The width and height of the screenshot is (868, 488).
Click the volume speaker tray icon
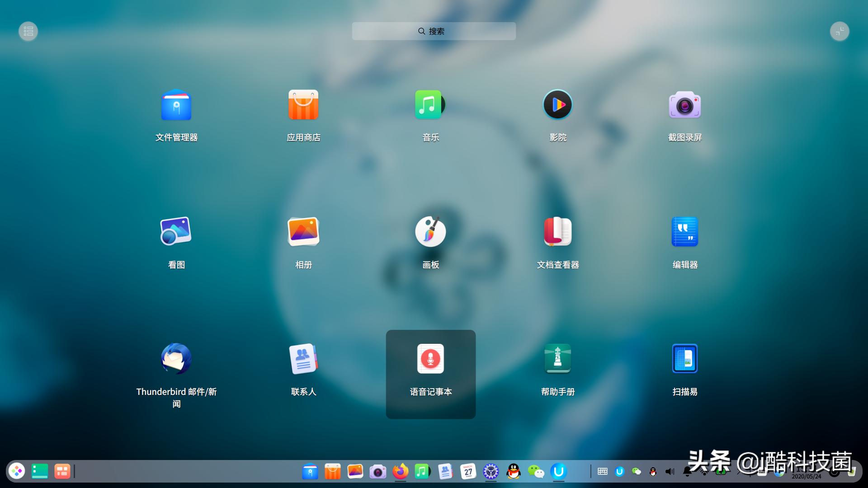[x=670, y=472]
